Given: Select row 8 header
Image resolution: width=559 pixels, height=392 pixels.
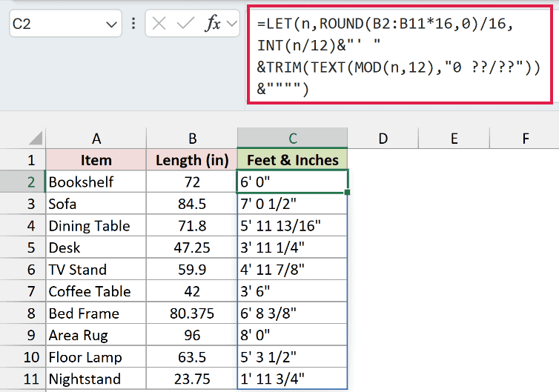Looking at the screenshot, I should [23, 313].
